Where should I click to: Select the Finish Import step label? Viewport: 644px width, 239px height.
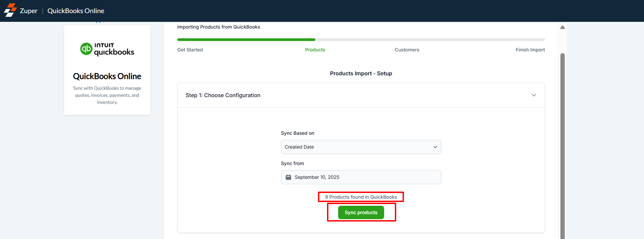[x=530, y=50]
